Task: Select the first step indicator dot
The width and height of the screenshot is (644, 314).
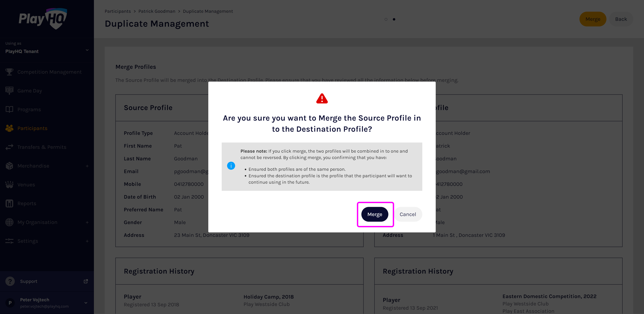Action: 386,19
